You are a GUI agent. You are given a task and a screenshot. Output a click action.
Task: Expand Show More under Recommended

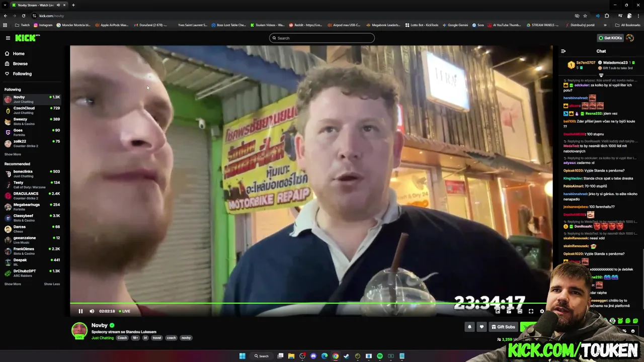click(13, 284)
